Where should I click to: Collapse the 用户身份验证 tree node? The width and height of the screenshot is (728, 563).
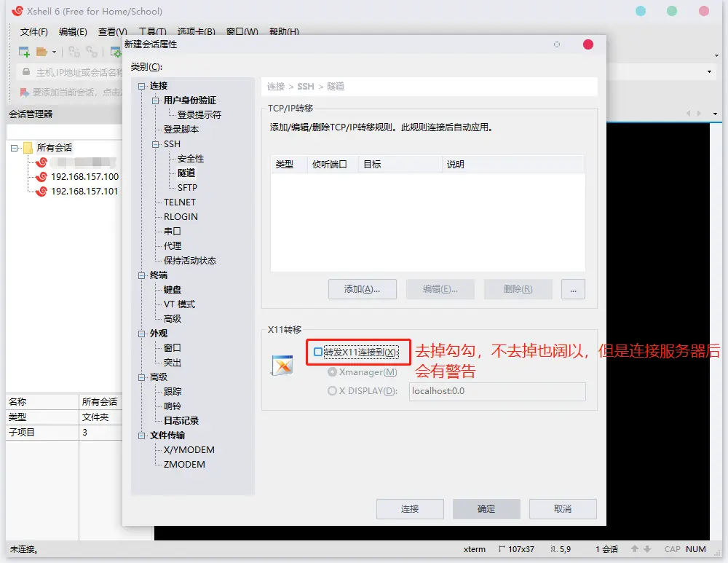[156, 101]
